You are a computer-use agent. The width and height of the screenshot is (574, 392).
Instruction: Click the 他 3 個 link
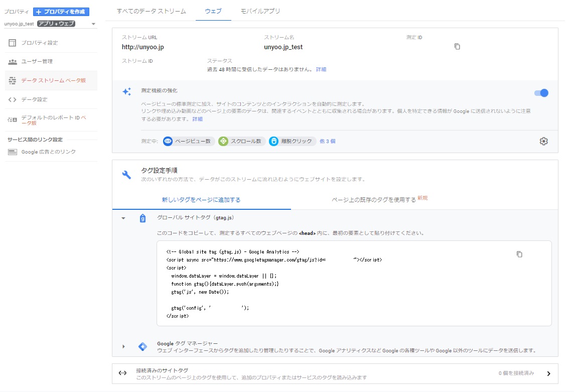[327, 141]
